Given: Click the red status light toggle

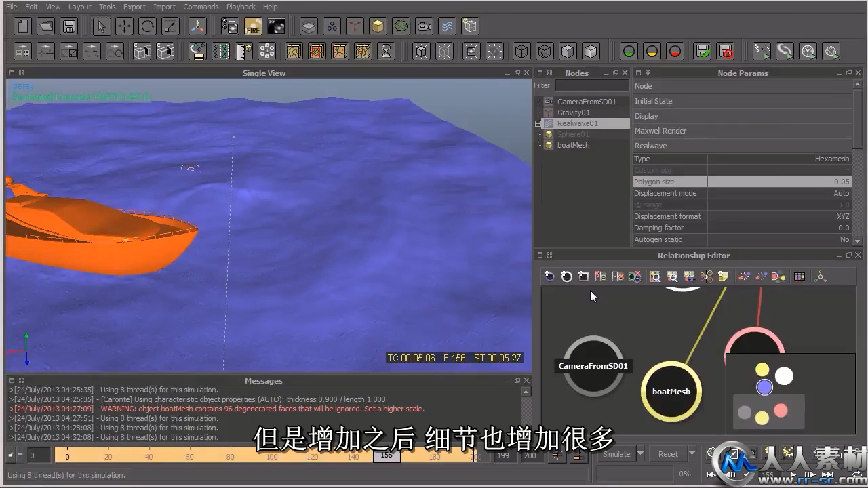Looking at the screenshot, I should [675, 52].
